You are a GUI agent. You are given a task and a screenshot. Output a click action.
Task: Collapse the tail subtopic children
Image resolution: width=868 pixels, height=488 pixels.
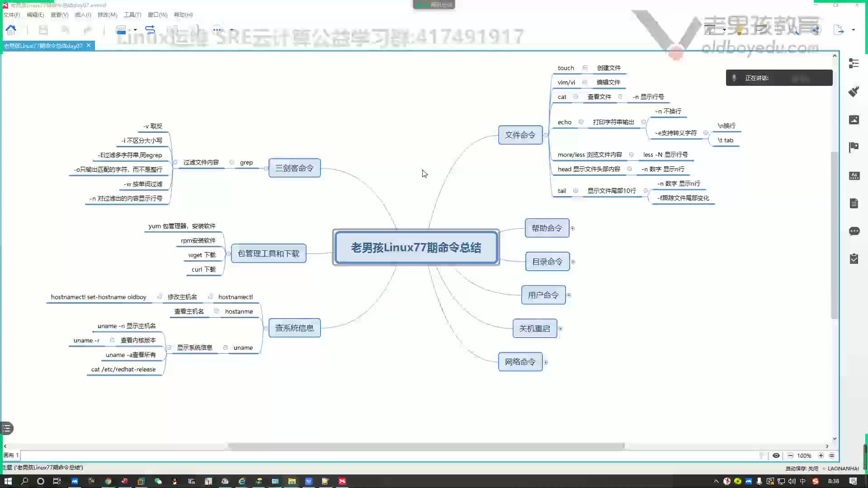(645, 191)
